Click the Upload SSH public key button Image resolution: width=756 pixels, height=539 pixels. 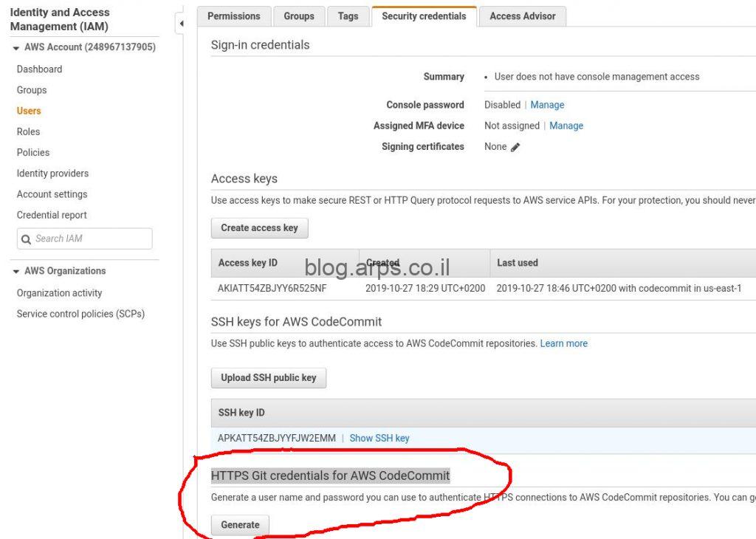click(x=269, y=377)
